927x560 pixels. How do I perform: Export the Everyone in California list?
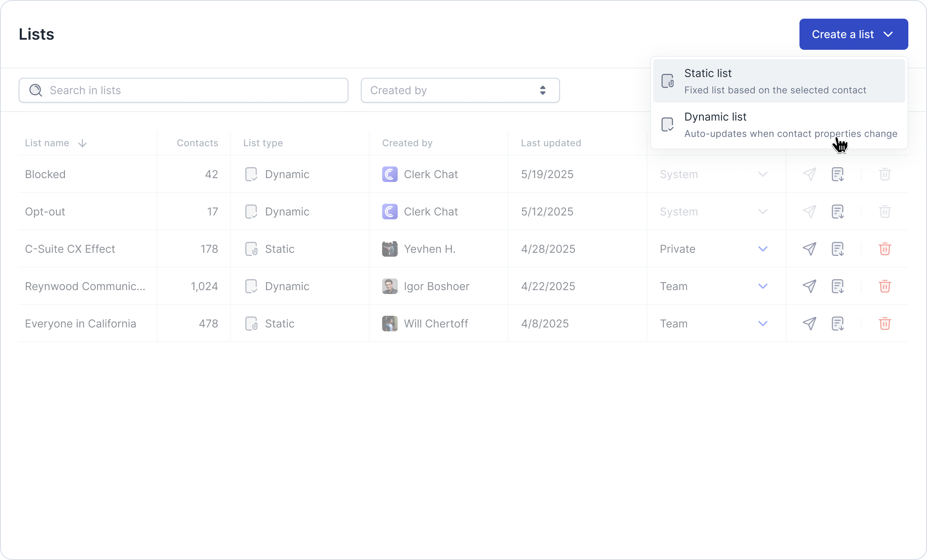838,324
